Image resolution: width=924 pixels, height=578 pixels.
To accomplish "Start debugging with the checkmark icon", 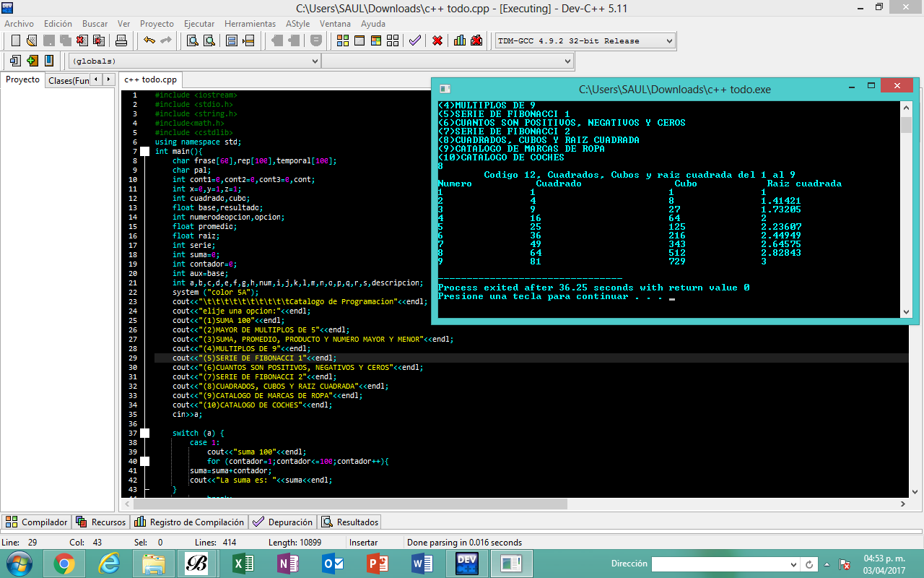I will click(x=415, y=41).
